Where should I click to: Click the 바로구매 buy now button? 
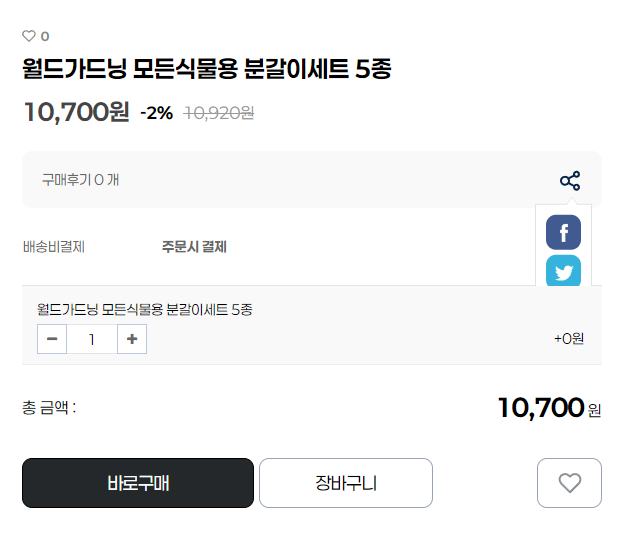[138, 483]
